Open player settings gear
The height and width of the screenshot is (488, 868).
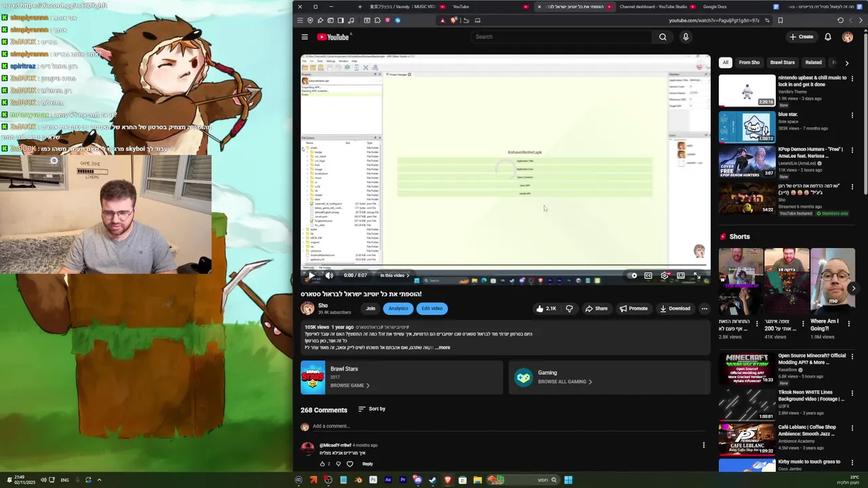coord(665,275)
